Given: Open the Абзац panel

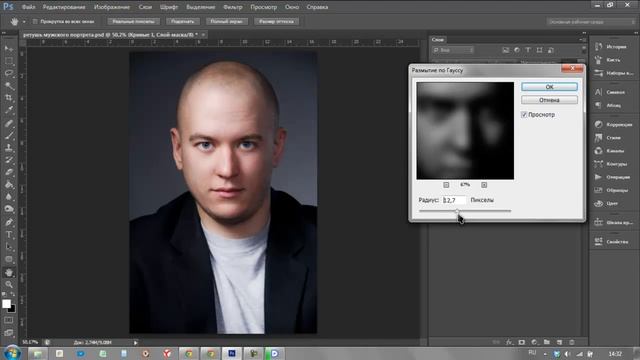Looking at the screenshot, I should [x=609, y=105].
